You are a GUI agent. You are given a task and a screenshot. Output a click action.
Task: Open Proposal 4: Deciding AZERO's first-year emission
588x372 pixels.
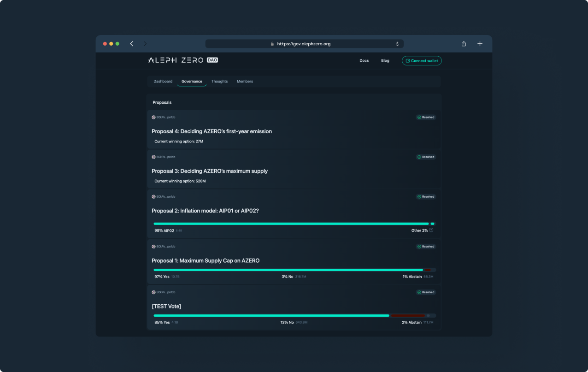[x=212, y=131]
